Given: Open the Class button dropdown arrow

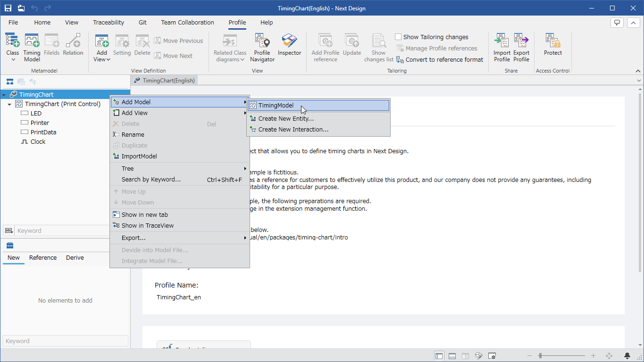Looking at the screenshot, I should pyautogui.click(x=13, y=59).
